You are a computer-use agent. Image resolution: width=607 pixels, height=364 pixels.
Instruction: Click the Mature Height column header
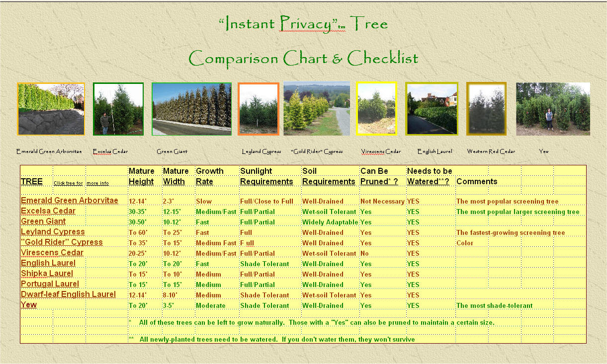tap(142, 176)
